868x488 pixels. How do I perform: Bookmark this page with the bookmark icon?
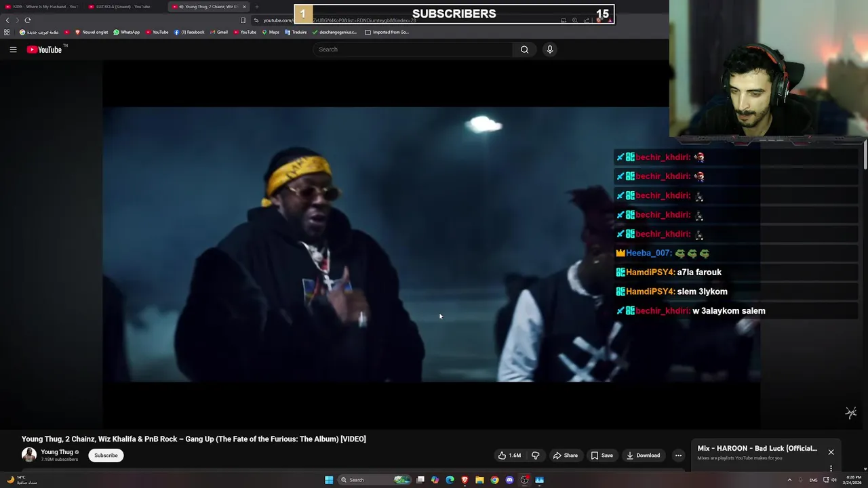[243, 20]
